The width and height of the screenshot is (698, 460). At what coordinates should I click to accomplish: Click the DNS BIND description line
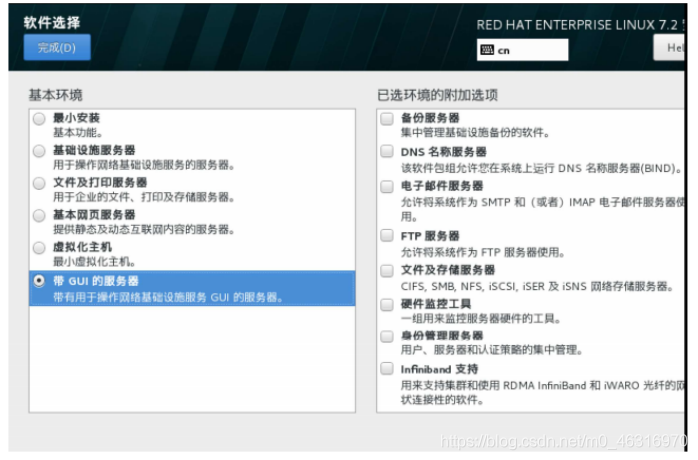click(x=541, y=168)
